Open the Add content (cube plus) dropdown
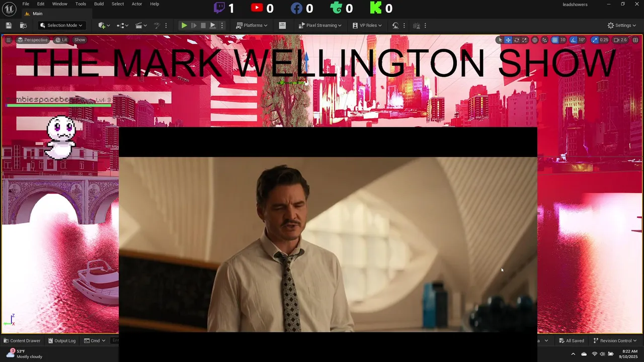The height and width of the screenshot is (362, 644). click(104, 26)
